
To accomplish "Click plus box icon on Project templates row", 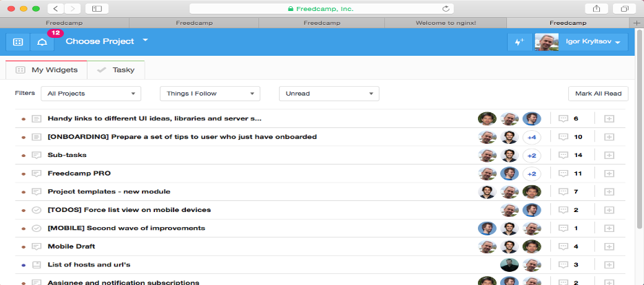I will tap(609, 192).
